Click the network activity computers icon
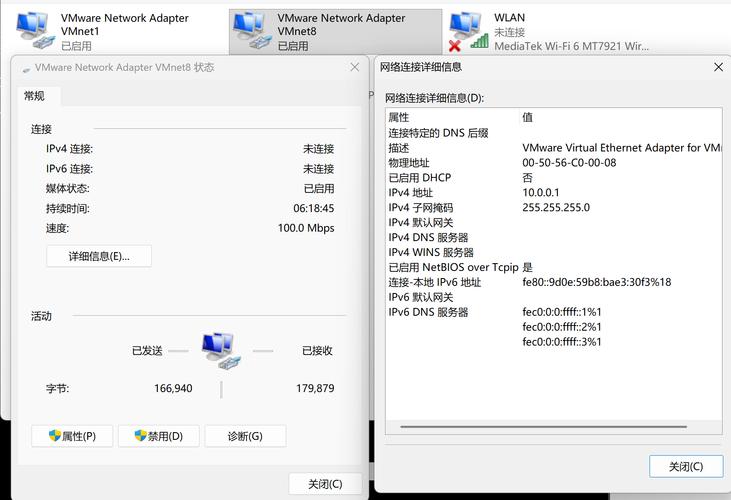 tap(221, 350)
